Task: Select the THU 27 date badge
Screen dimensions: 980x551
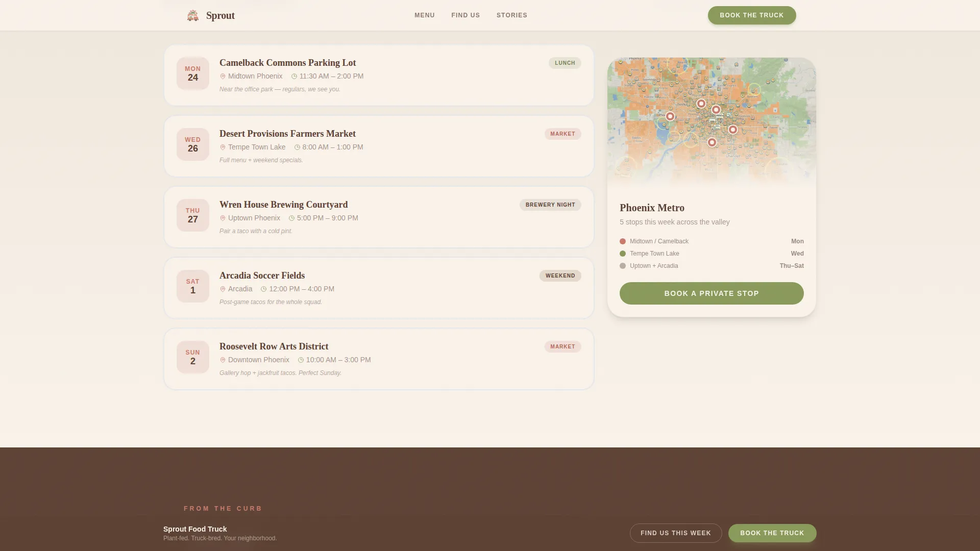Action: coord(193,215)
